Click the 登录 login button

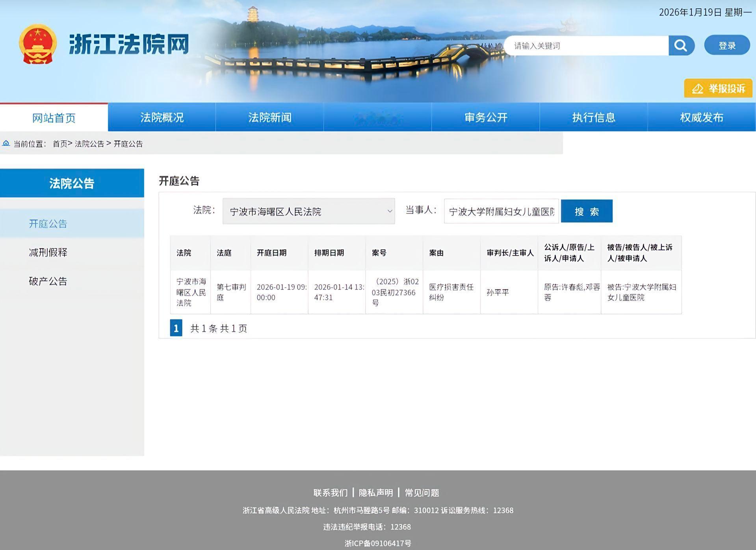727,45
